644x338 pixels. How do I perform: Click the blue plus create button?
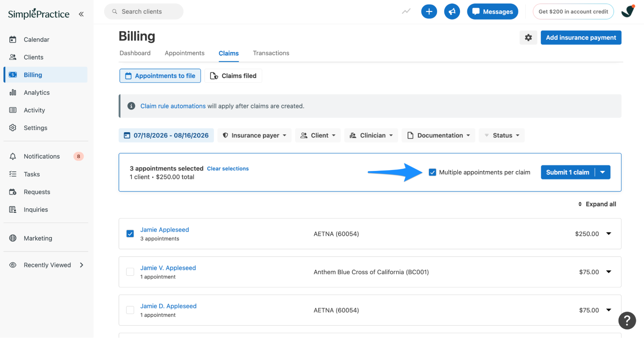(x=429, y=12)
